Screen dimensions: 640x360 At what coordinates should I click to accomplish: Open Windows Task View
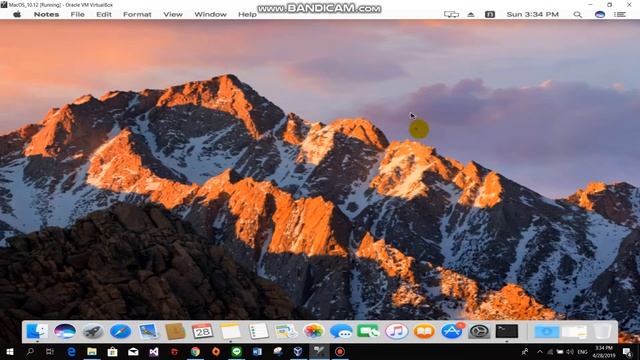point(50,351)
